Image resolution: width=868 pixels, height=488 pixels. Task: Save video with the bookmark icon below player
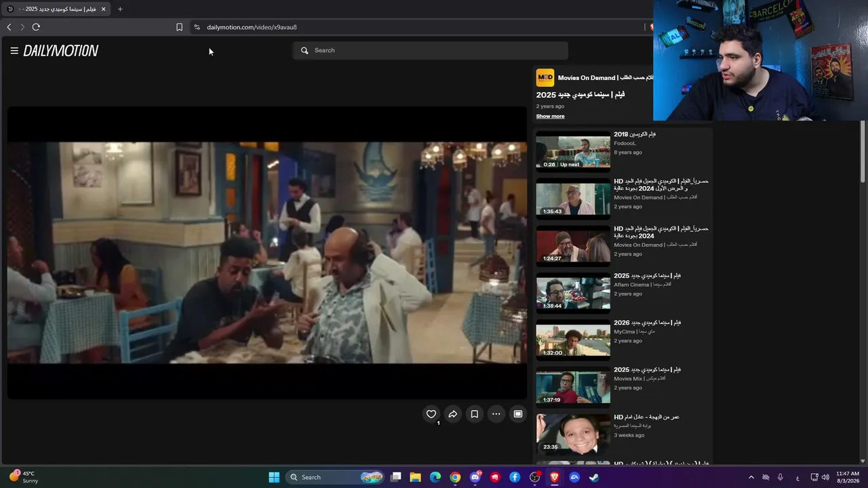[475, 414]
